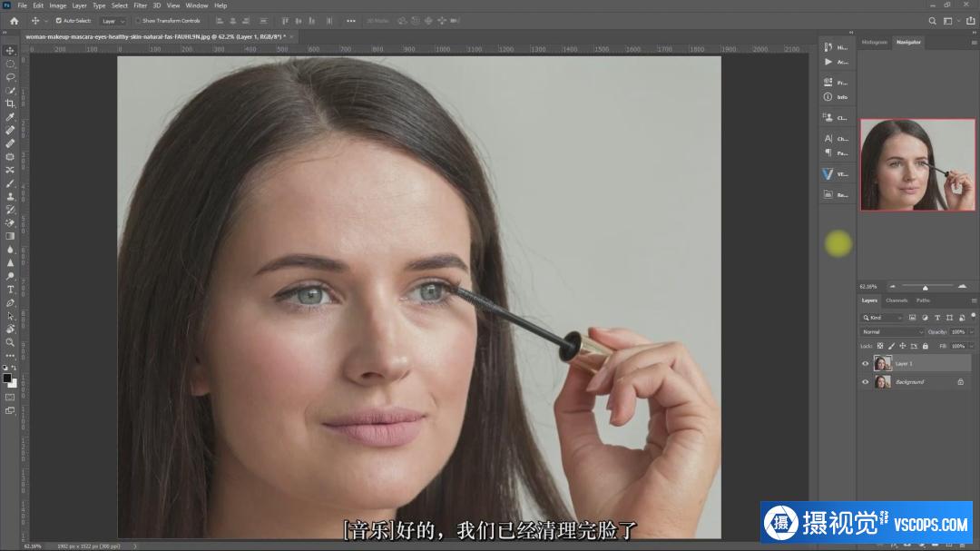Click the Home icon in options bar
This screenshot has height=551, width=980.
(x=15, y=21)
